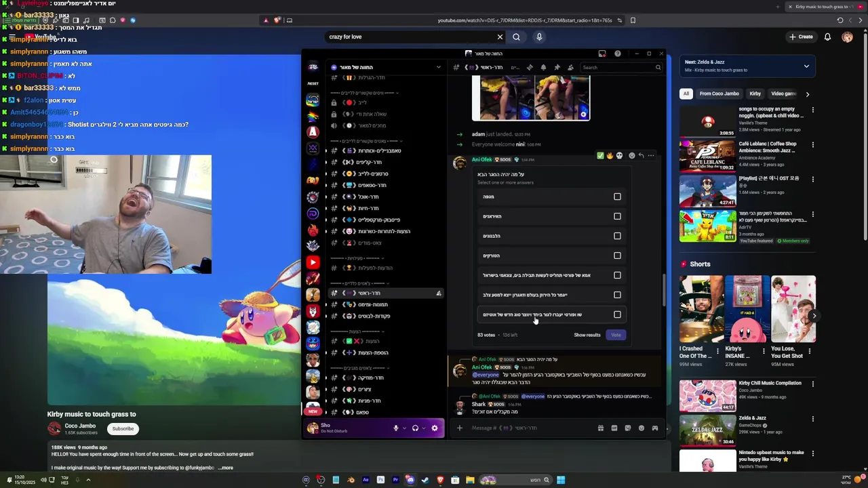Reply arrow on poll message hover bar
This screenshot has height=488, width=868.
click(x=642, y=155)
